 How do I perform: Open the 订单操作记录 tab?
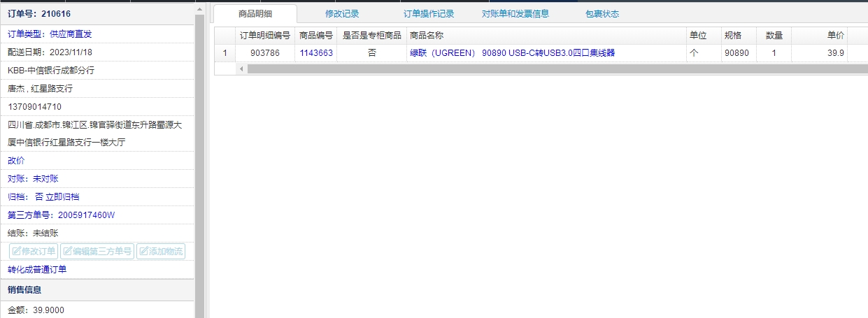click(x=429, y=14)
